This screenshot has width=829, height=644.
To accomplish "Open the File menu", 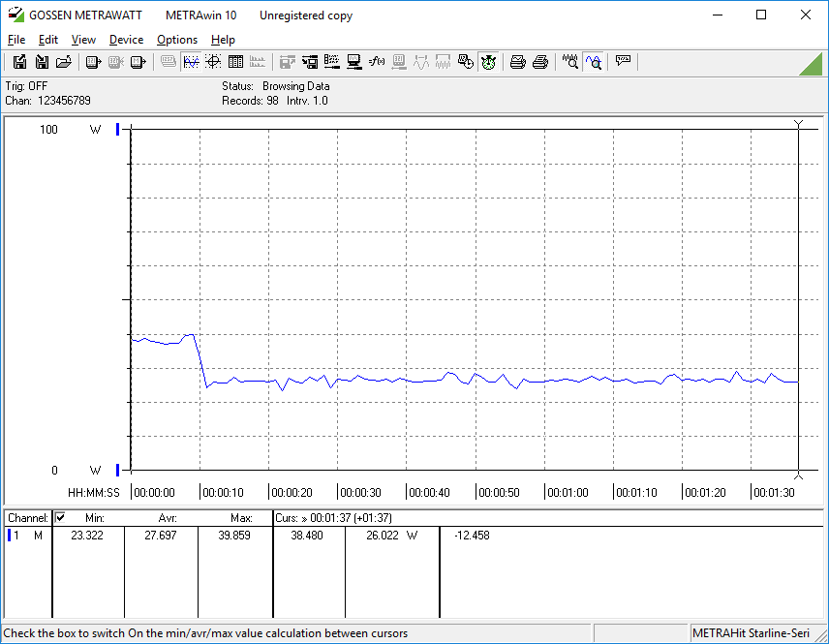I will 16,40.
